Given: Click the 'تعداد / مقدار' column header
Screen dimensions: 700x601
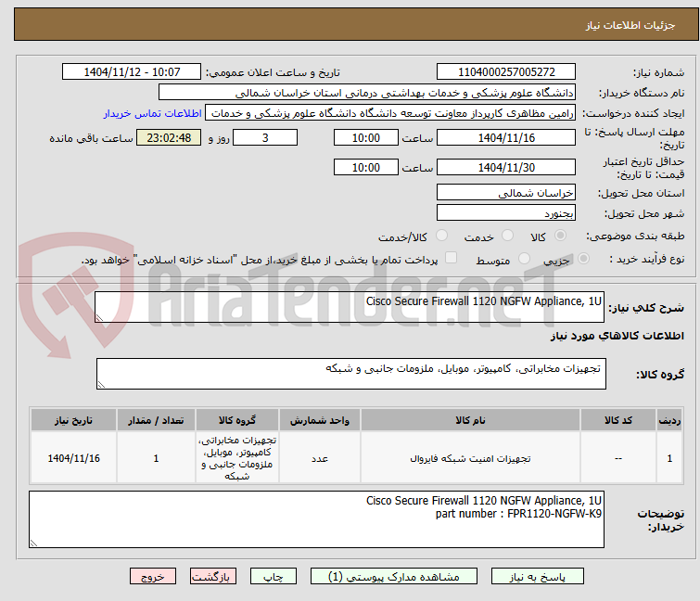Looking at the screenshot, I should coord(156,420).
